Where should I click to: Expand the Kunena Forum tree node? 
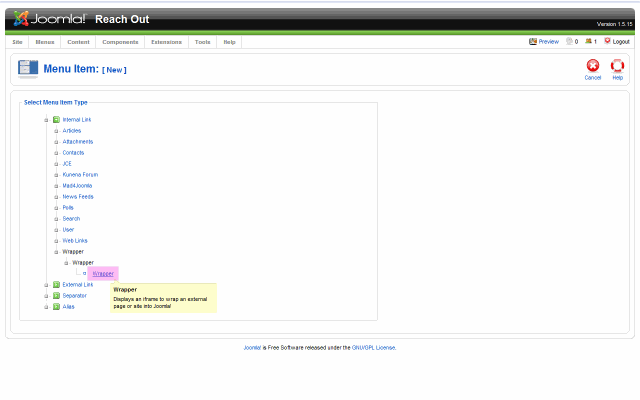click(56, 175)
